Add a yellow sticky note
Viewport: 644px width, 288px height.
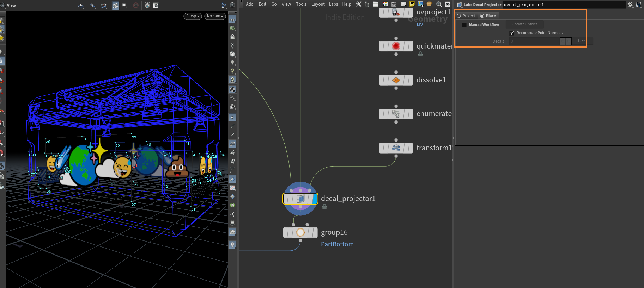(412, 4)
